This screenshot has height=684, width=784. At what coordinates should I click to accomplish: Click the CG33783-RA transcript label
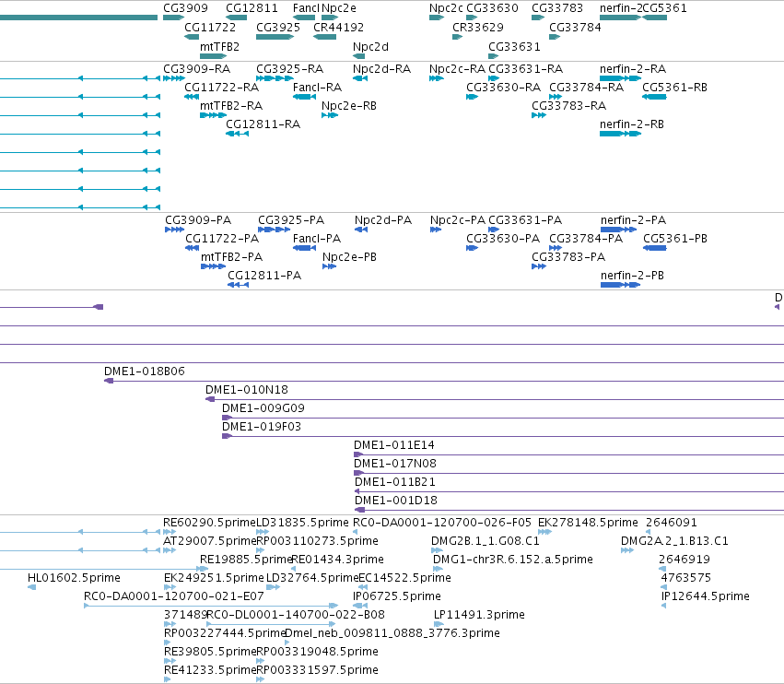(x=568, y=106)
